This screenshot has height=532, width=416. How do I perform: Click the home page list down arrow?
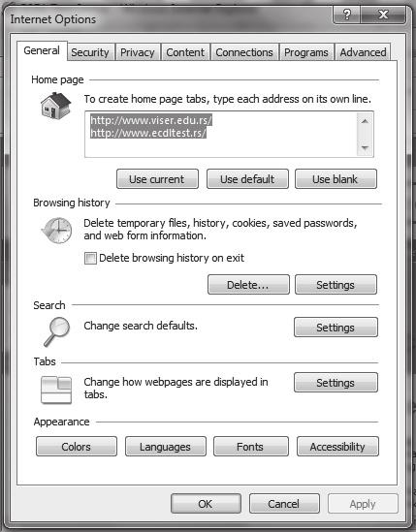coord(365,148)
